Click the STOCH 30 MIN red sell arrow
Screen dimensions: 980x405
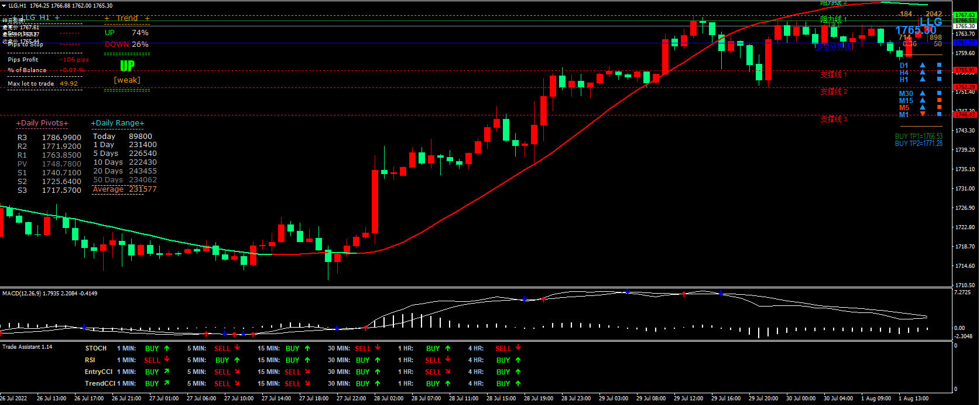(378, 348)
